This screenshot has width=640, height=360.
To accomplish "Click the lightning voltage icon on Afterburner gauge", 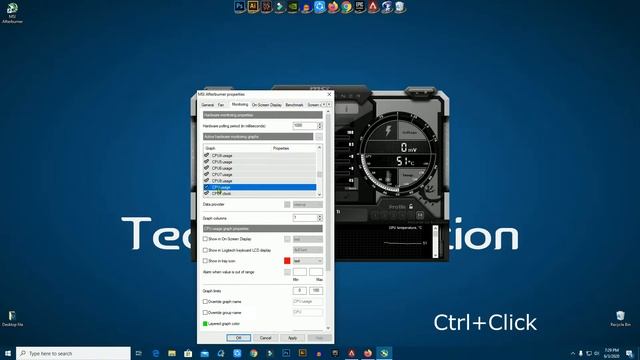I will coord(389,131).
